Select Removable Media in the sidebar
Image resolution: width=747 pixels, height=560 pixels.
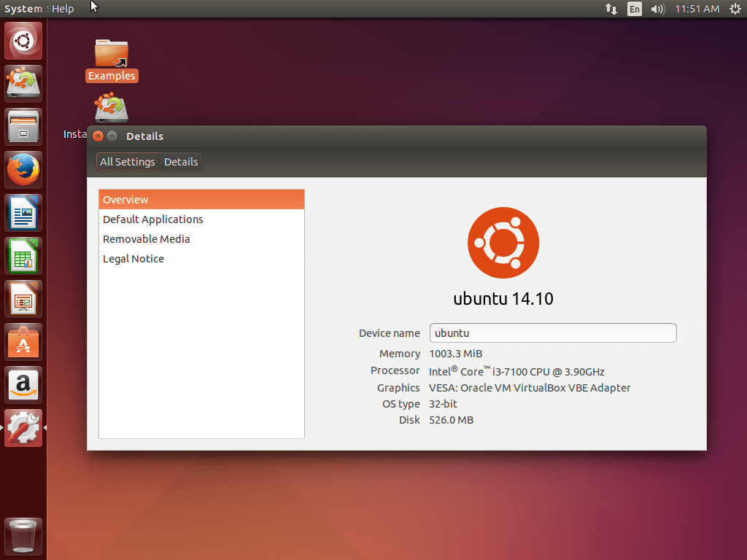click(x=201, y=239)
